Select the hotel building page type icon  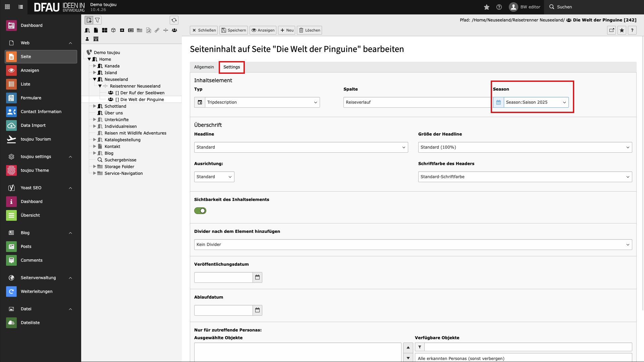coord(96,39)
